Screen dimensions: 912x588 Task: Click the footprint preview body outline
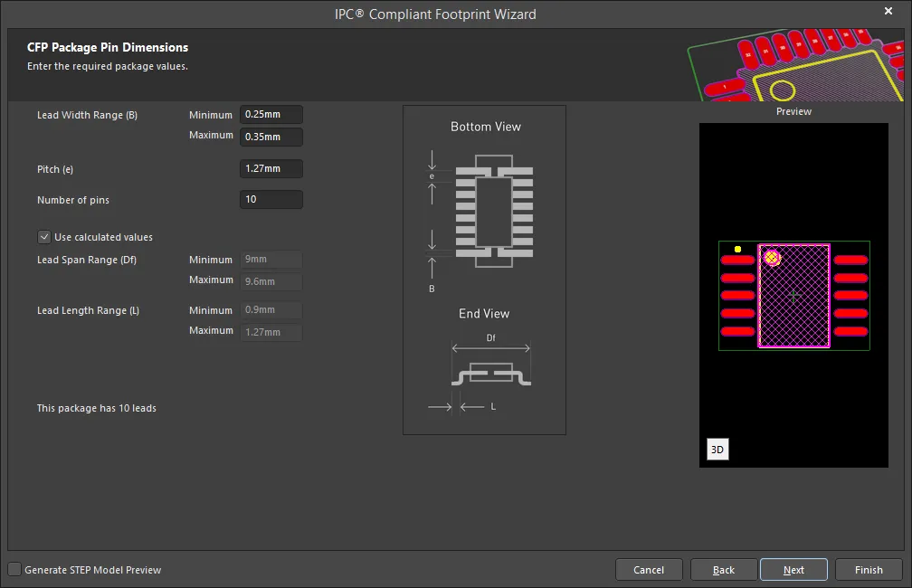pos(794,296)
